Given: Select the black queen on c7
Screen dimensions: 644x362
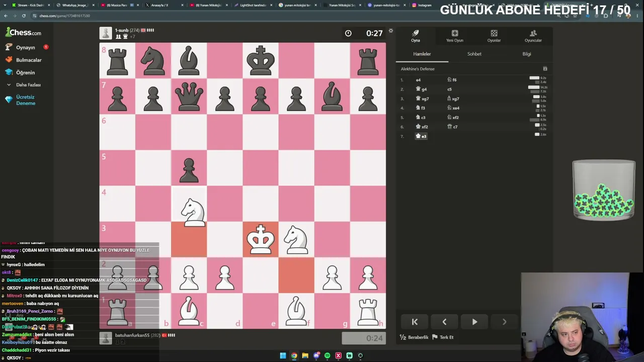Looking at the screenshot, I should pos(189,96).
